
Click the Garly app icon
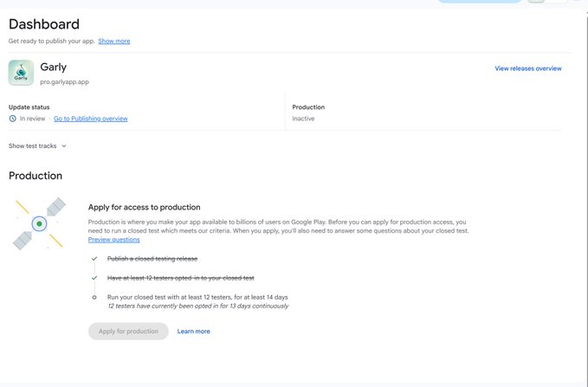click(21, 73)
